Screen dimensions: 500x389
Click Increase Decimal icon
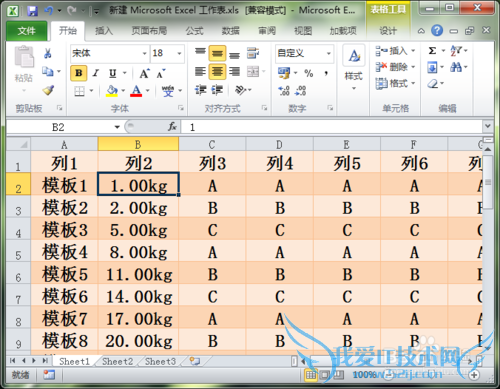click(284, 90)
